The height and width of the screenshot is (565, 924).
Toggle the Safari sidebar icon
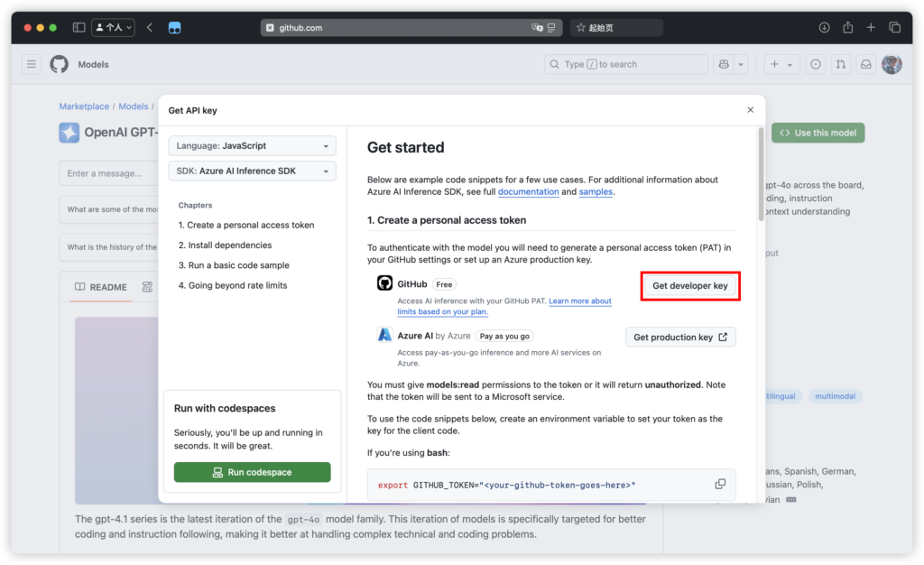[79, 27]
